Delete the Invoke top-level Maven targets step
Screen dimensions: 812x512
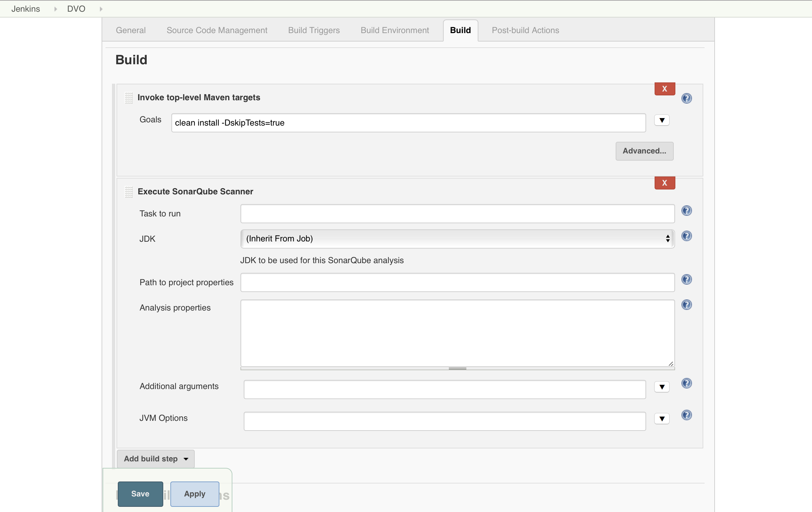664,89
